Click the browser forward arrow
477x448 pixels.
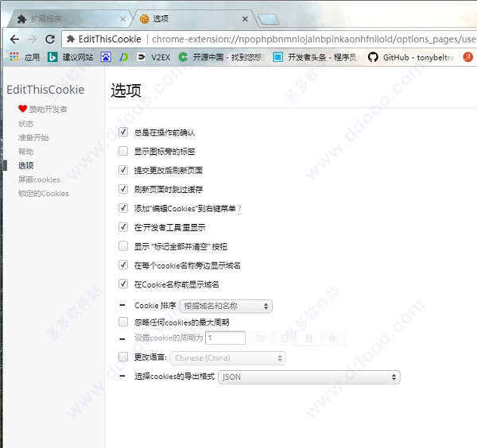click(x=32, y=39)
